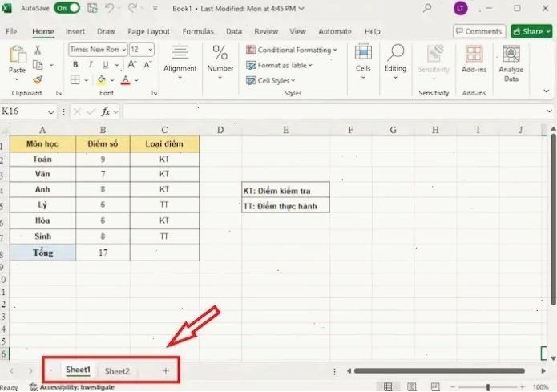Toggle Italic formatting
The height and width of the screenshot is (392, 557).
point(91,65)
